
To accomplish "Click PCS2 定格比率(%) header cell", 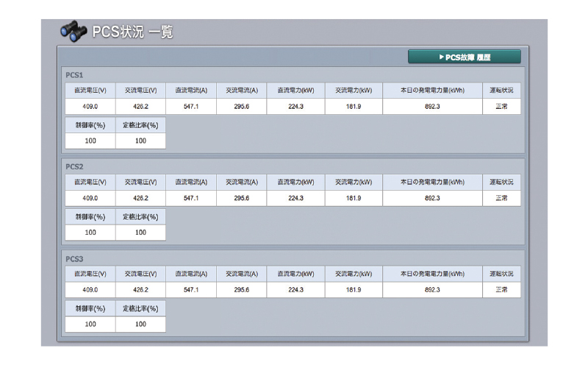I will [140, 216].
